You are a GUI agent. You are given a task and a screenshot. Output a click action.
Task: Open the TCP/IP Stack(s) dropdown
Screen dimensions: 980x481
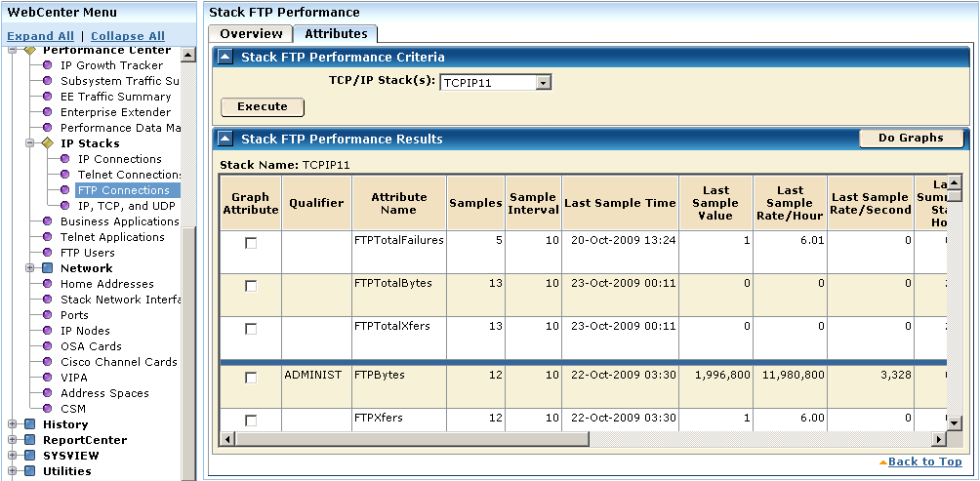(x=543, y=83)
